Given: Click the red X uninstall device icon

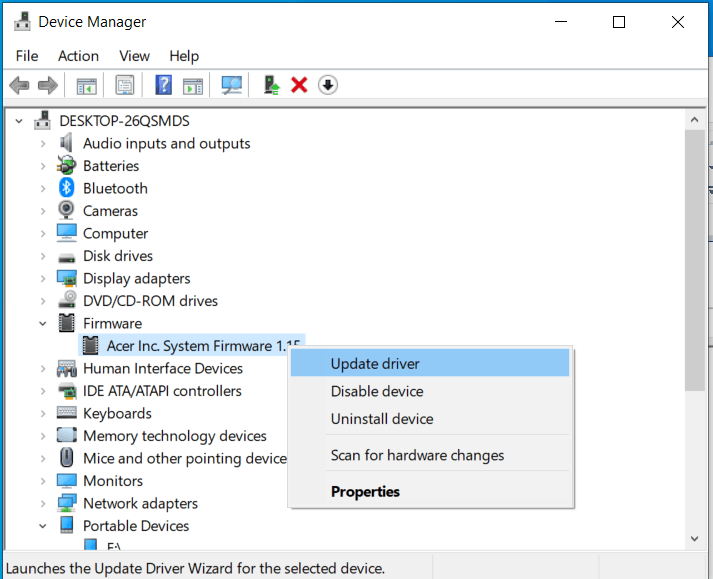Looking at the screenshot, I should coord(298,85).
